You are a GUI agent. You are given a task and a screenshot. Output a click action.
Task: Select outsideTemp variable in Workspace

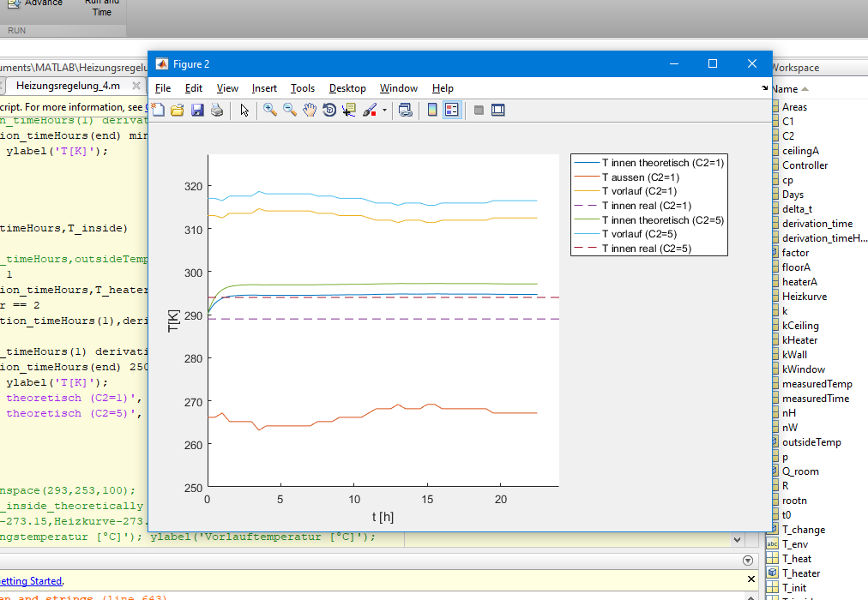811,442
